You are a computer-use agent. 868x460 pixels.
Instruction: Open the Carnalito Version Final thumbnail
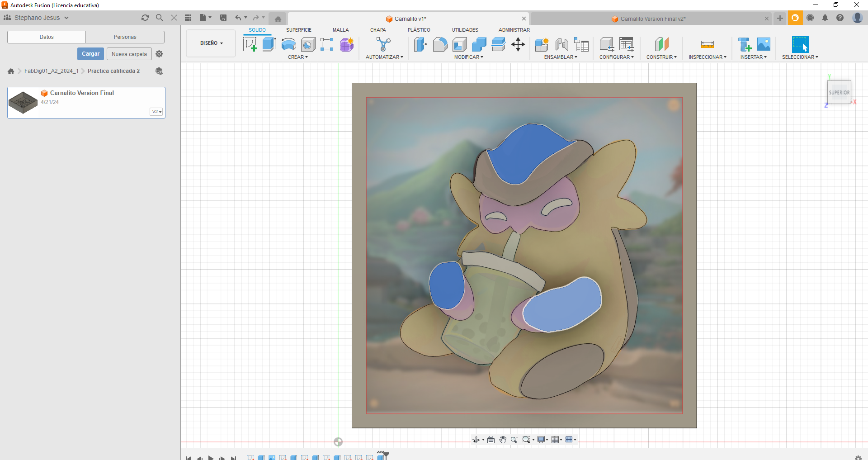pos(23,103)
